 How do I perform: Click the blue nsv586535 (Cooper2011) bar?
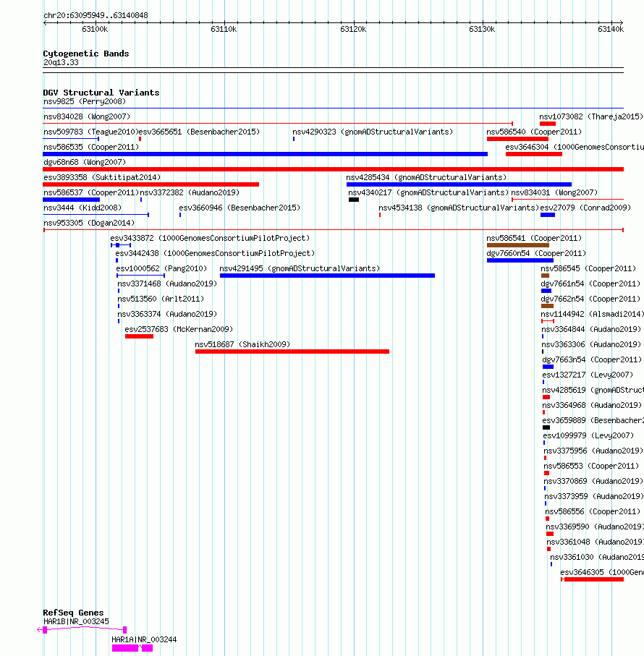265,154
